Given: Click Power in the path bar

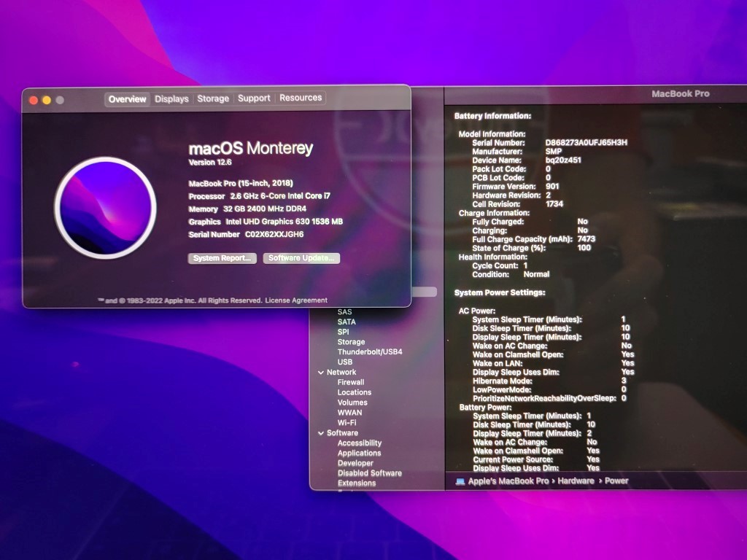Looking at the screenshot, I should 616,481.
